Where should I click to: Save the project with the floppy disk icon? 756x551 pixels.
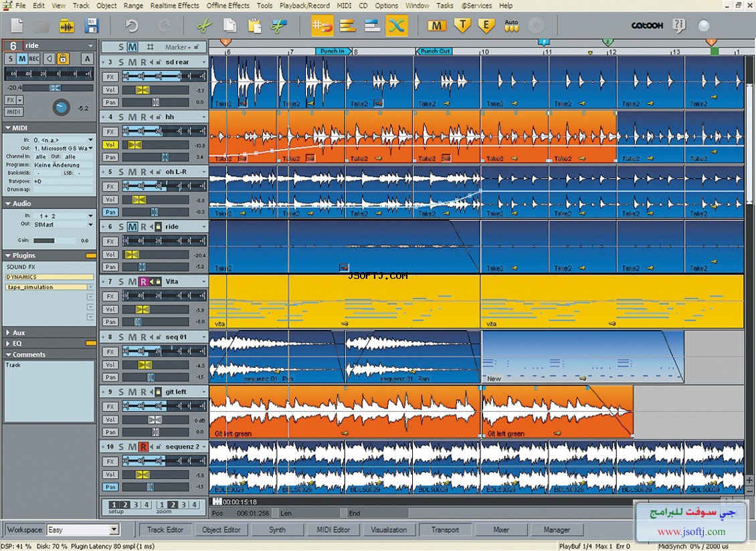[92, 25]
